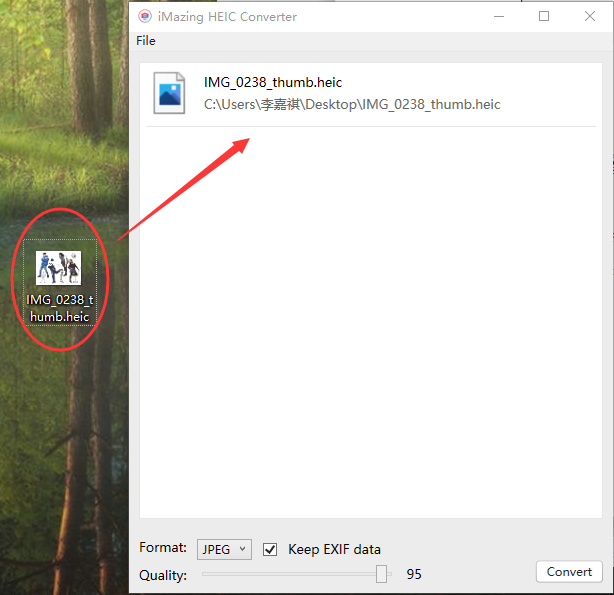
Task: Close the iMazing HEIC Converter window
Action: point(590,16)
